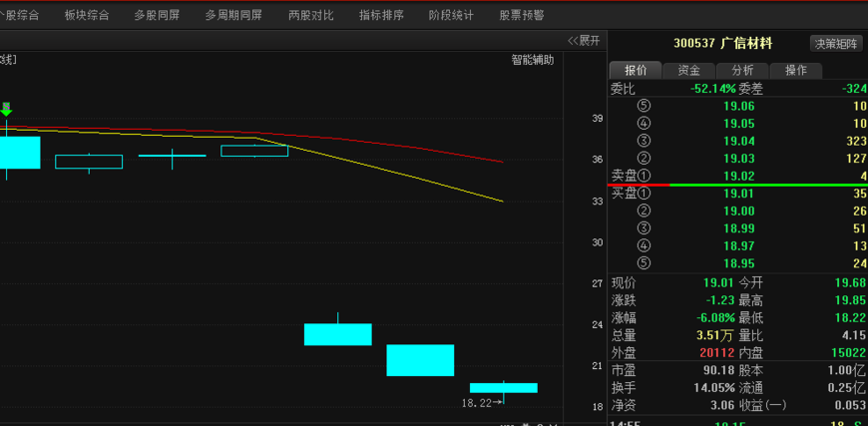The height and width of the screenshot is (426, 868).
Task: Open the 操作 tab
Action: coord(795,71)
